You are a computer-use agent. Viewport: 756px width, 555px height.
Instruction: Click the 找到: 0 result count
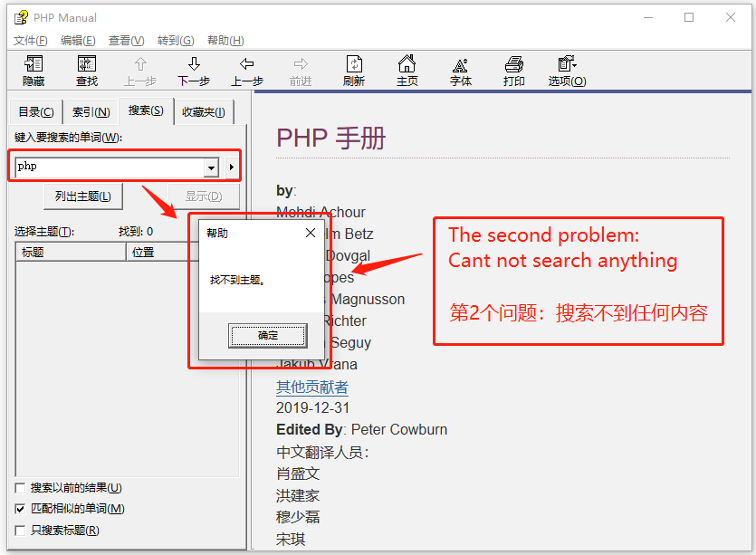[x=136, y=232]
